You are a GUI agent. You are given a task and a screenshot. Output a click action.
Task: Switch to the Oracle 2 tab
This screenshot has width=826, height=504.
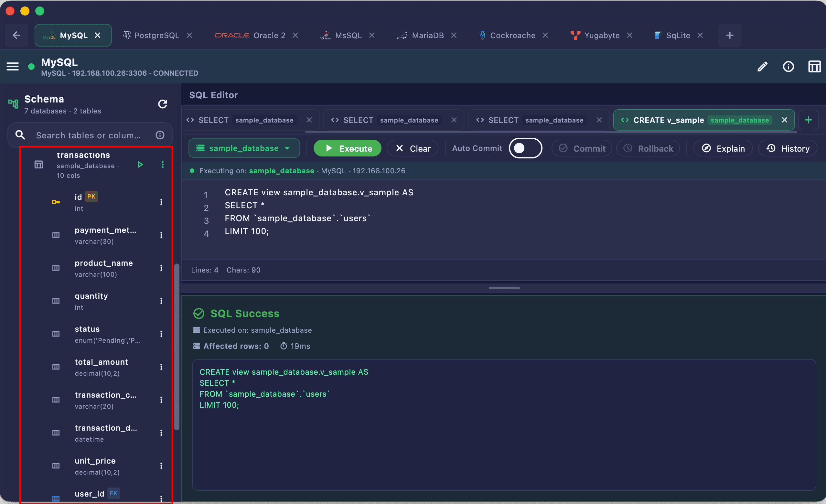[256, 35]
